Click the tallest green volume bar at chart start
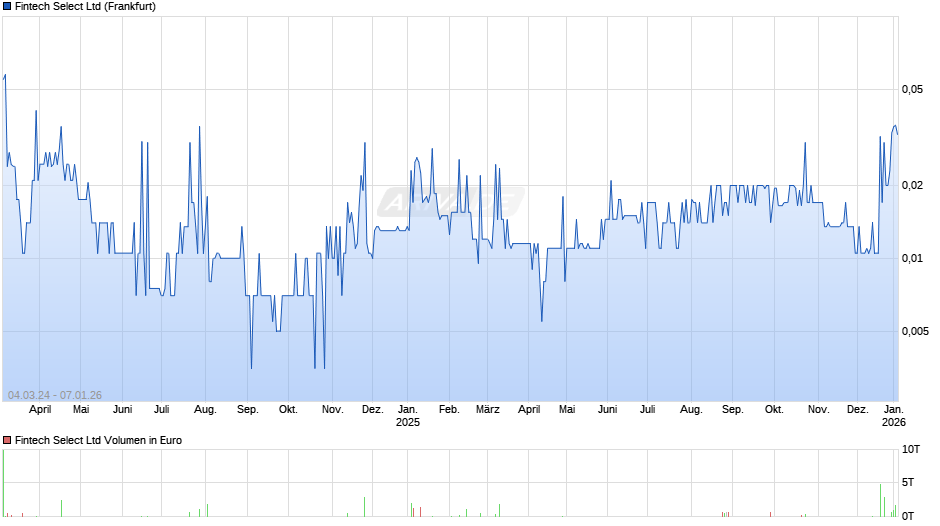 pos(3,483)
